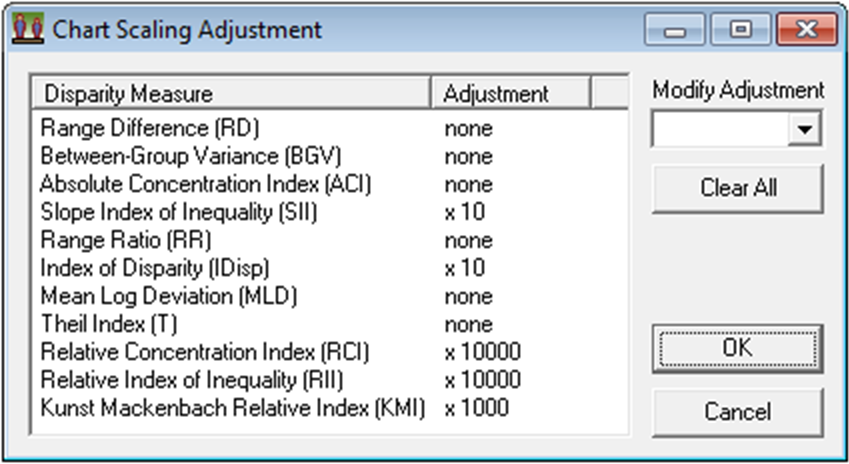Select Relative Concentration Index (RCI) row
Viewport: 849px width, 464px height.
(x=205, y=352)
